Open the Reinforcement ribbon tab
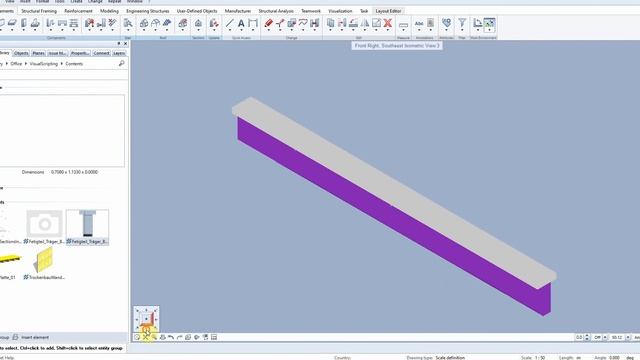Viewport: 640px width, 360px height. pyautogui.click(x=78, y=11)
